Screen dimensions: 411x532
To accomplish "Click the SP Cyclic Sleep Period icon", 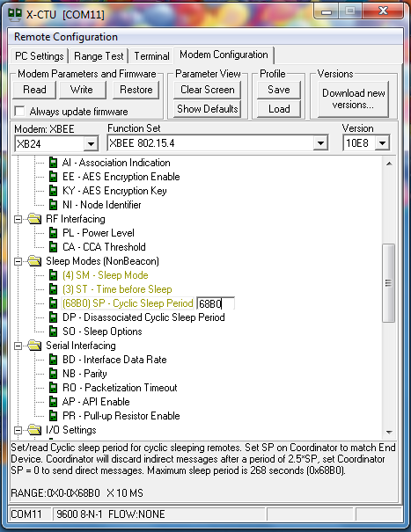I will [x=53, y=303].
